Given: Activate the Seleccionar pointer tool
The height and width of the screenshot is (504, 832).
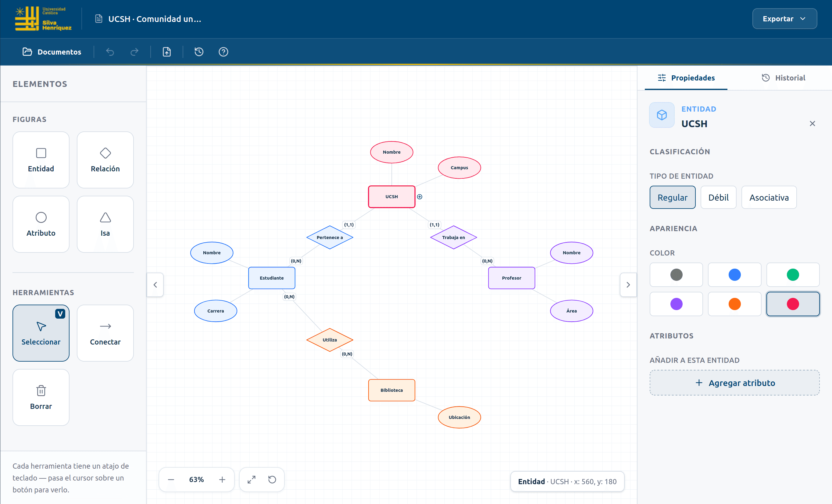Looking at the screenshot, I should pyautogui.click(x=41, y=333).
